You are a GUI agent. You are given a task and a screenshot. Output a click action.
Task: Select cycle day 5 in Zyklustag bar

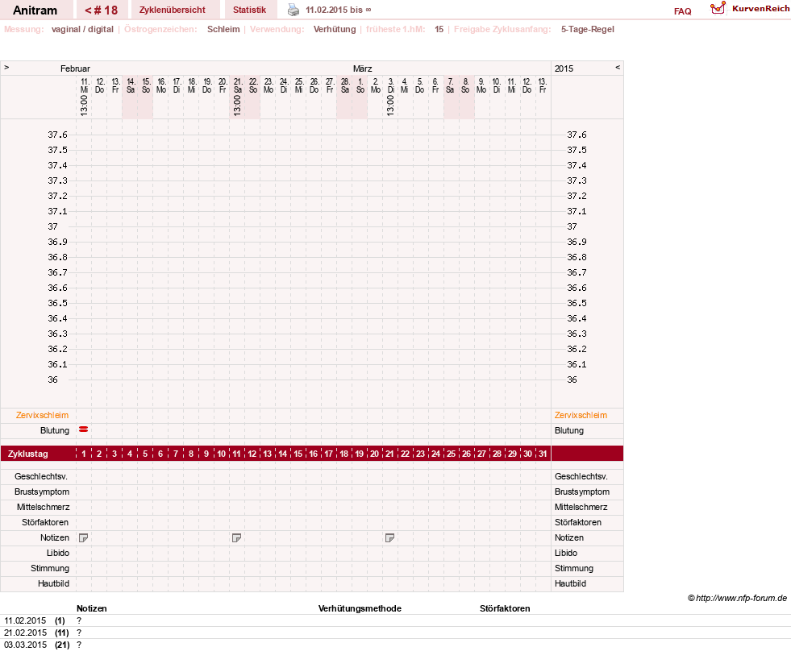(x=145, y=454)
